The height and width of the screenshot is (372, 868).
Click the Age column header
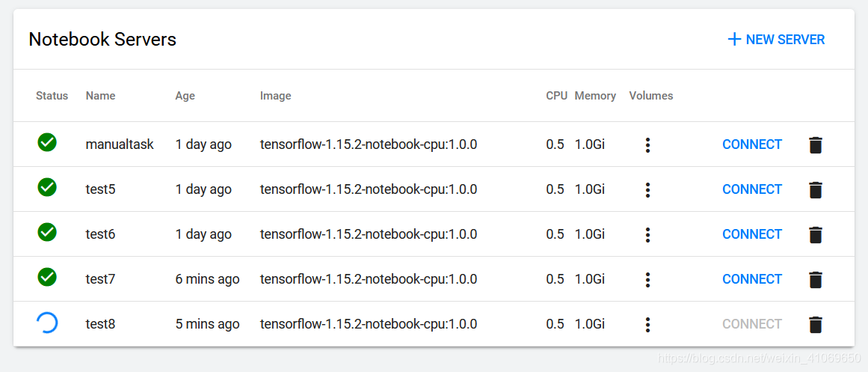(185, 96)
